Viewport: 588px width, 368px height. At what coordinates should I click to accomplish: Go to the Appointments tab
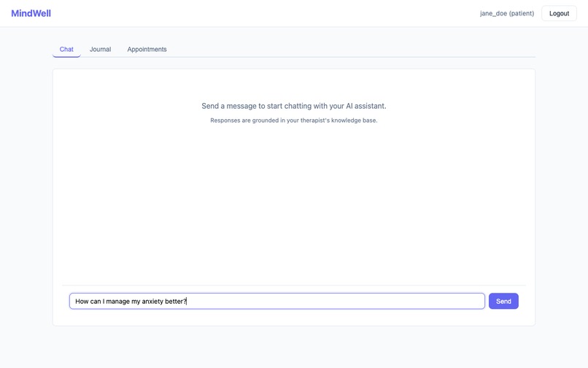[x=147, y=49]
